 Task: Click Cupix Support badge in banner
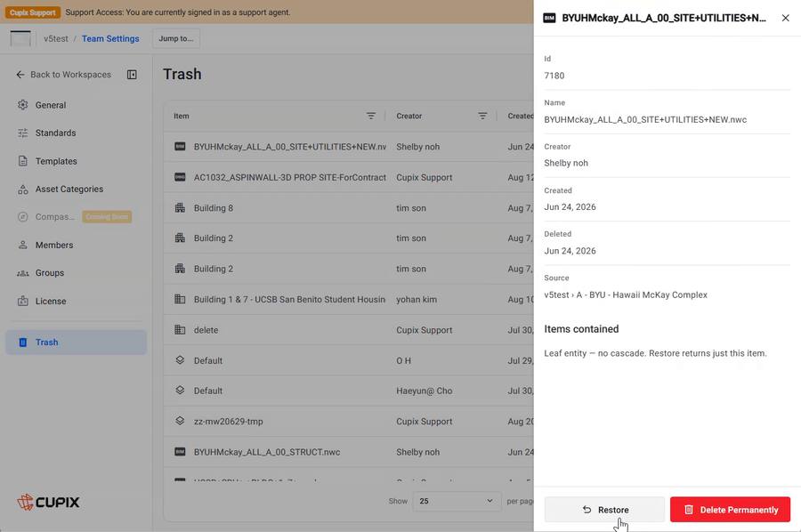click(33, 12)
